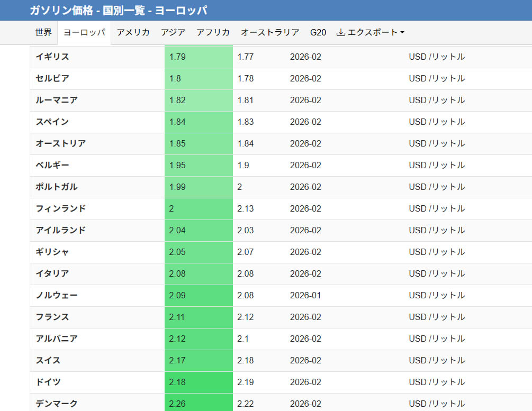Click the イギリス country name
Screen dimensions: 532x411
click(x=52, y=57)
